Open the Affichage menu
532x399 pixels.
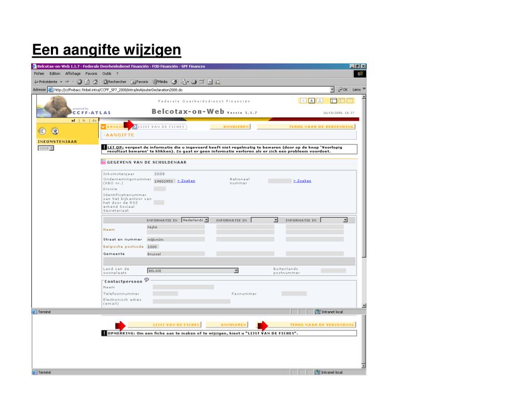73,74
